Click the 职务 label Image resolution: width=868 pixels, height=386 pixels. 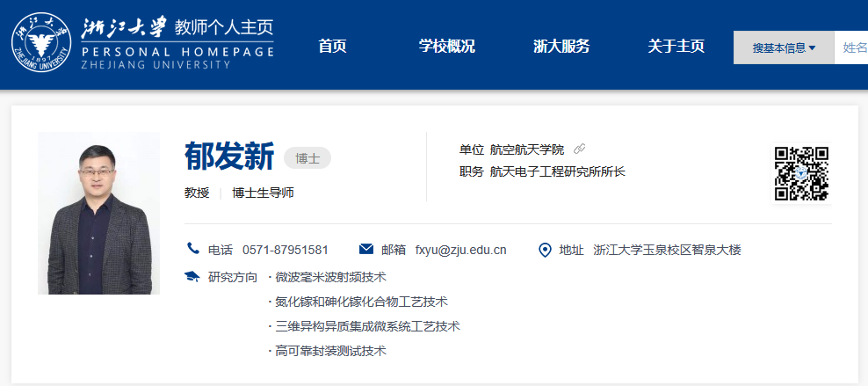pos(472,171)
